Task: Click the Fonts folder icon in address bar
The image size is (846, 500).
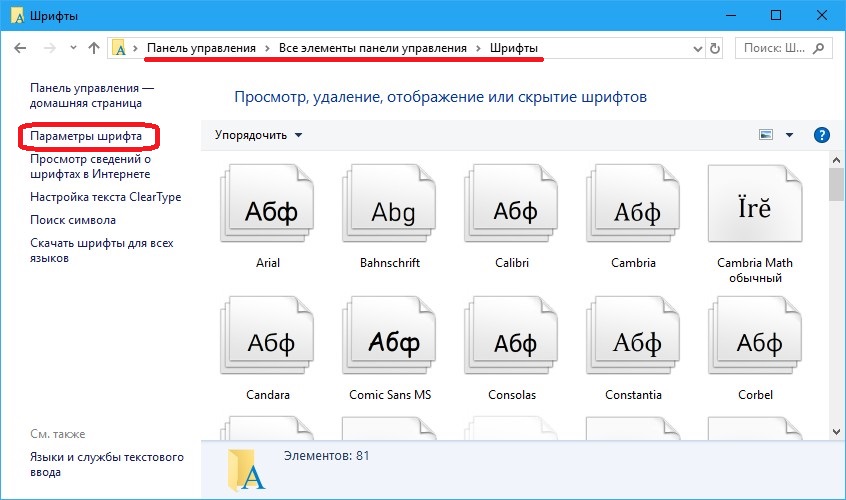Action: pos(120,49)
